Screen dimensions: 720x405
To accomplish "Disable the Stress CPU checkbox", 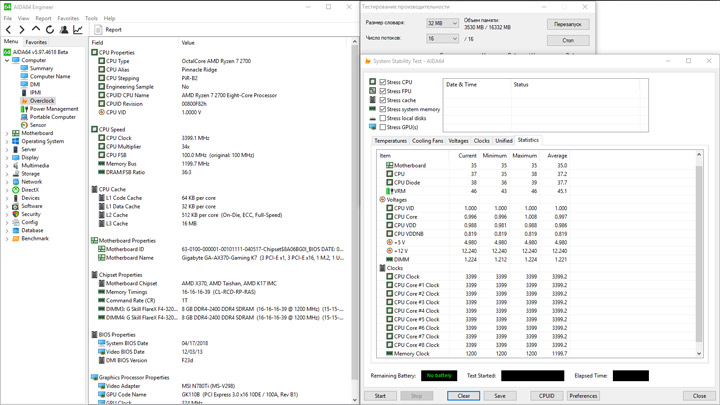I will (x=383, y=82).
